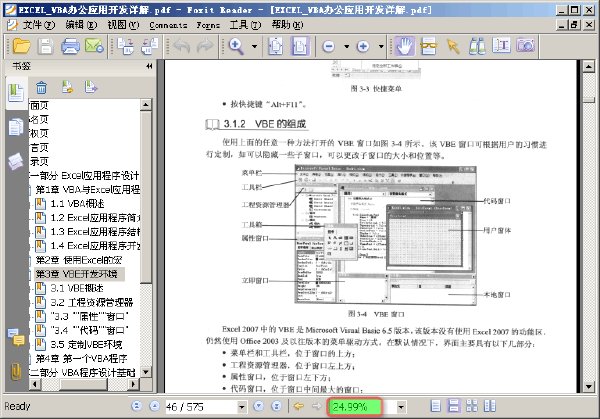This screenshot has height=419, width=600.
Task: Open the Comments menu
Action: coord(168,25)
